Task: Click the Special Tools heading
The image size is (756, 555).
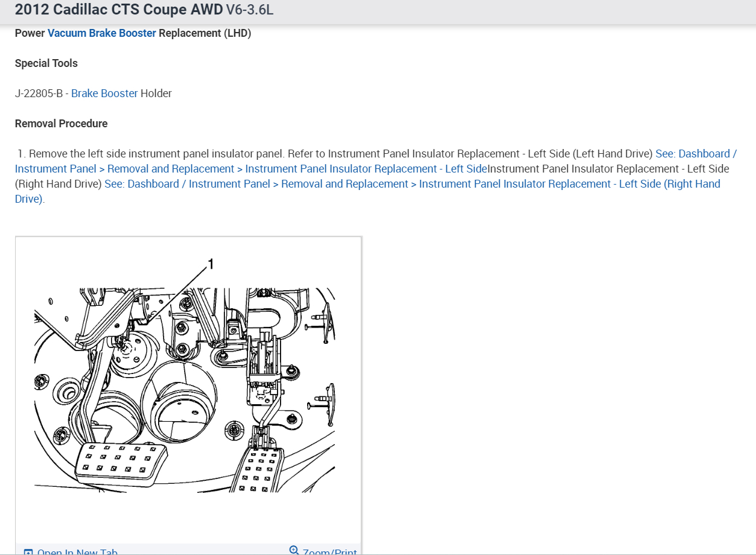Action: pos(46,63)
